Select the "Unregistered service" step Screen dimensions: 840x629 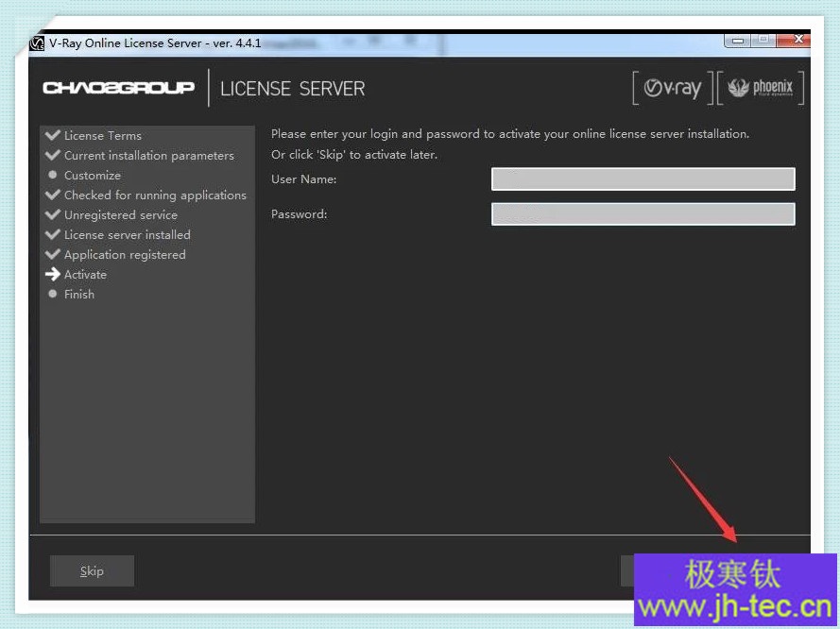pyautogui.click(x=121, y=214)
